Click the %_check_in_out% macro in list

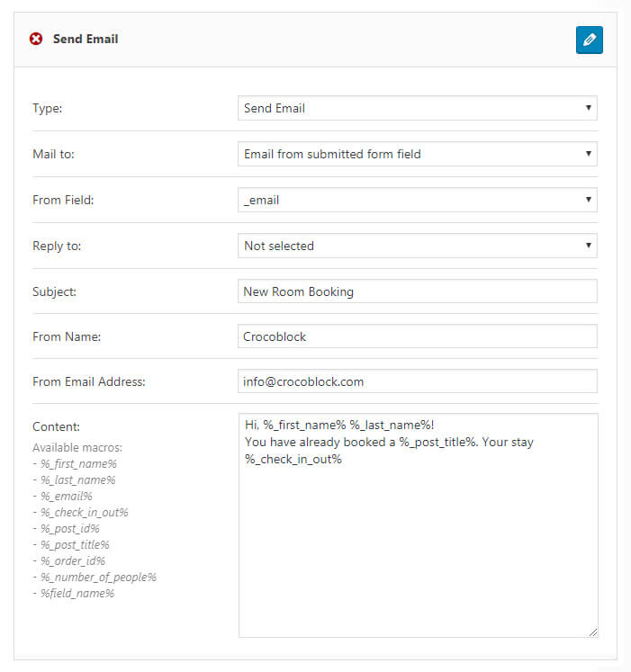pos(85,513)
